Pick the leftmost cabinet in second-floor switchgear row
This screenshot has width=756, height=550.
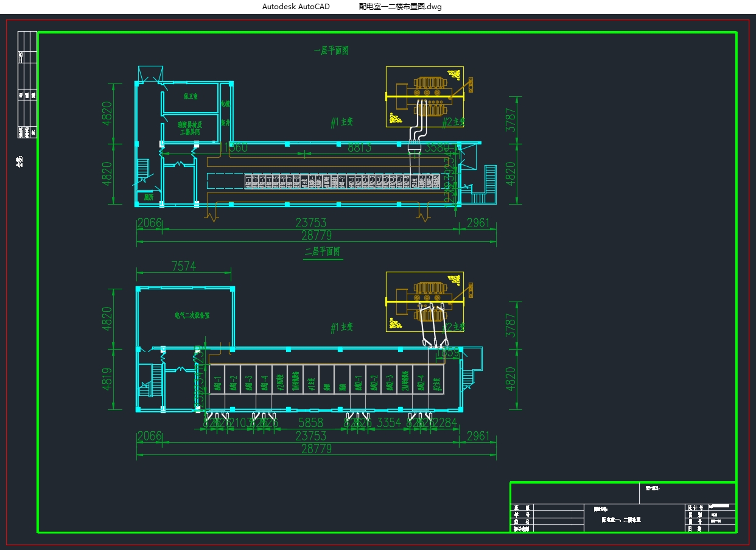pyautogui.click(x=217, y=383)
